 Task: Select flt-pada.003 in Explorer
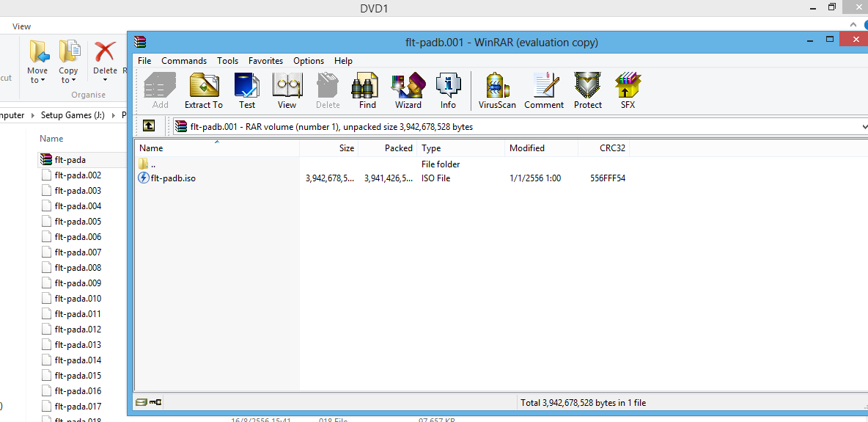click(71, 191)
